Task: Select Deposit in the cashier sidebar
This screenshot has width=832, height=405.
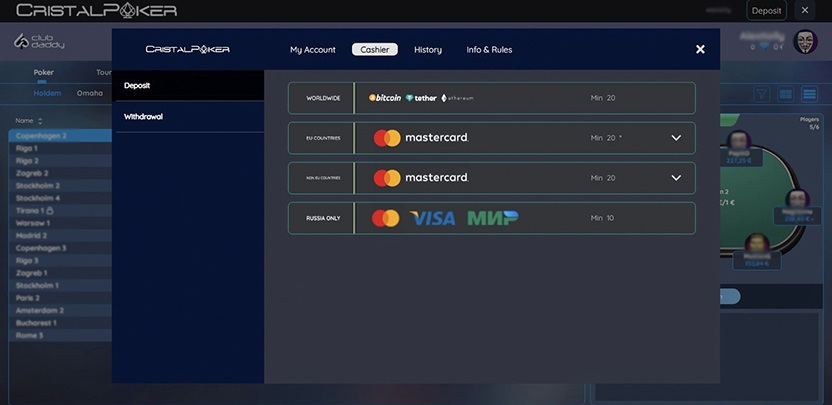Action: pos(189,85)
